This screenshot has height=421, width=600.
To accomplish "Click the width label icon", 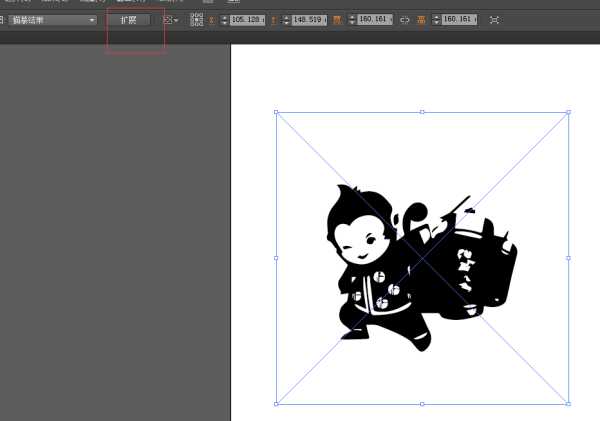I will 337,20.
